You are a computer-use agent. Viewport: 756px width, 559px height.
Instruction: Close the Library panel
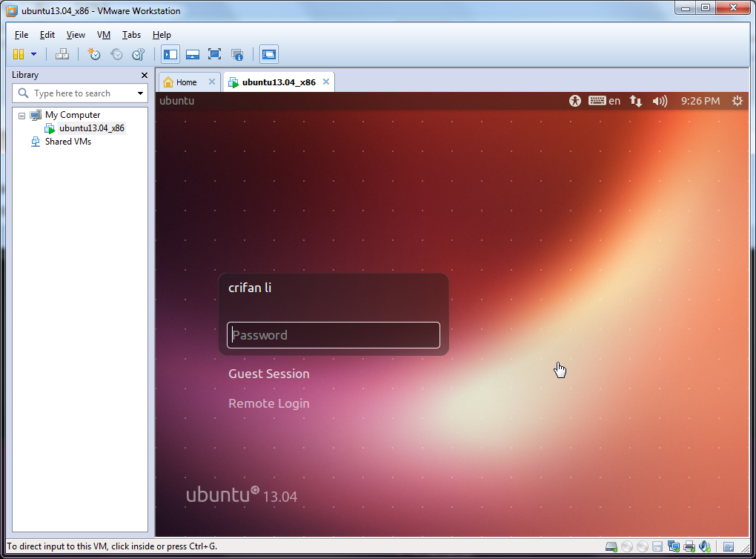145,75
